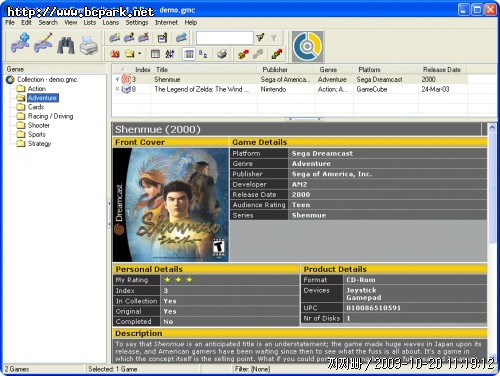The image size is (500, 376).
Task: Sort list by Publisher column header
Action: (286, 69)
